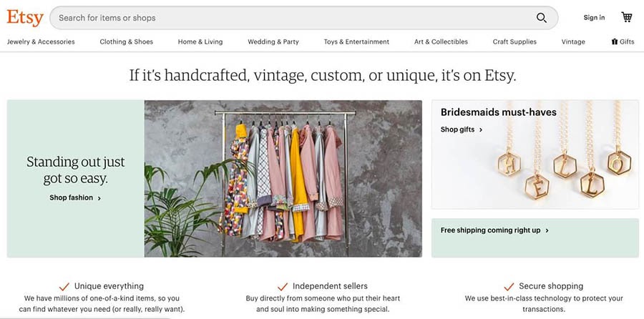Open the Jewelry & Accessories category
The height and width of the screenshot is (319, 644).
41,42
